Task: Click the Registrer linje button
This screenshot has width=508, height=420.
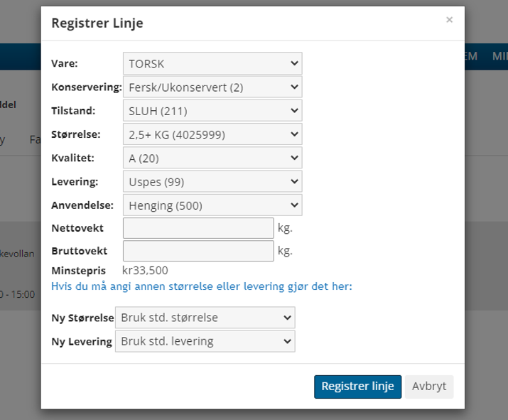Action: tap(357, 387)
